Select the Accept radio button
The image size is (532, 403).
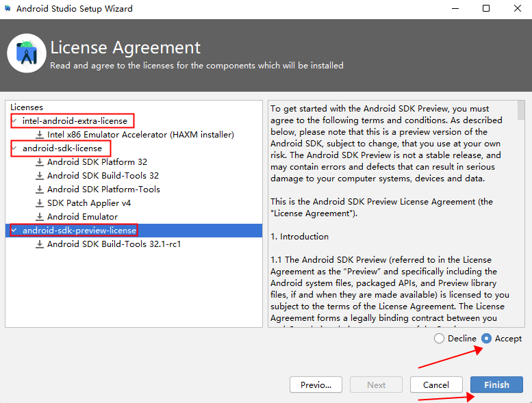click(x=487, y=339)
